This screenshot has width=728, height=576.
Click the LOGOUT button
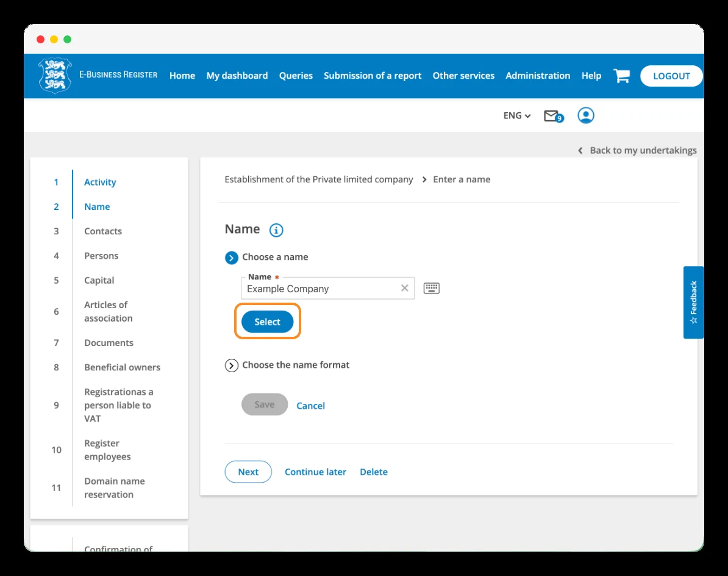click(x=671, y=76)
